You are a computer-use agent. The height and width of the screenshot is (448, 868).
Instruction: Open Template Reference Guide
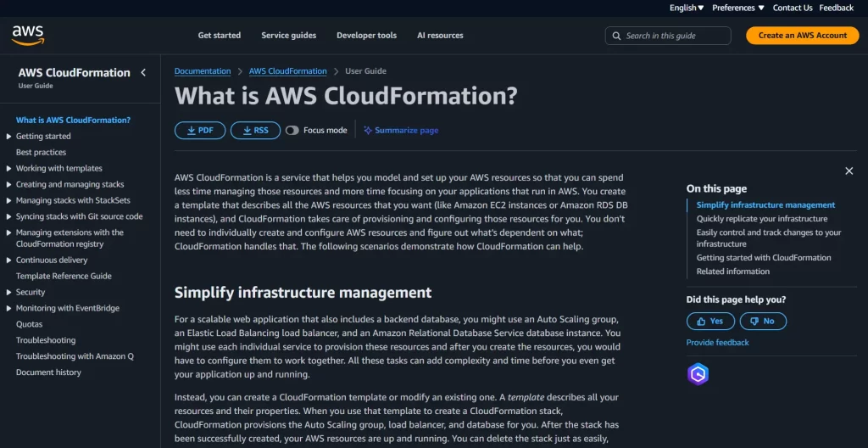click(x=64, y=276)
